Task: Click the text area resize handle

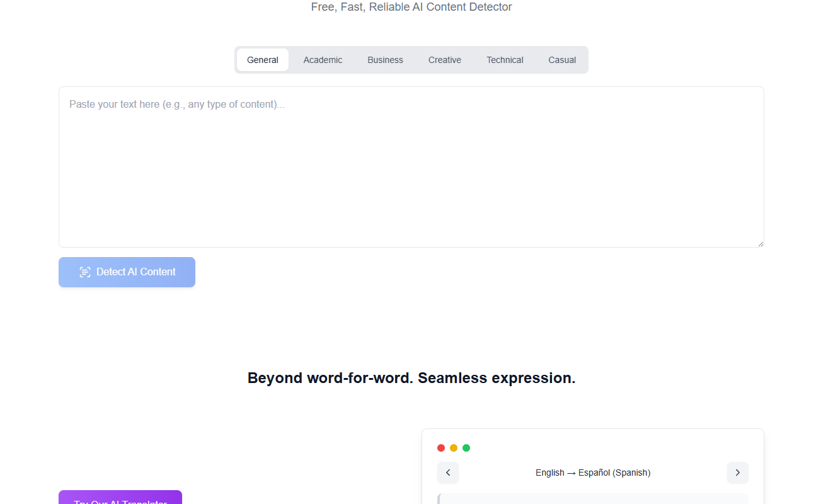Action: [x=761, y=244]
